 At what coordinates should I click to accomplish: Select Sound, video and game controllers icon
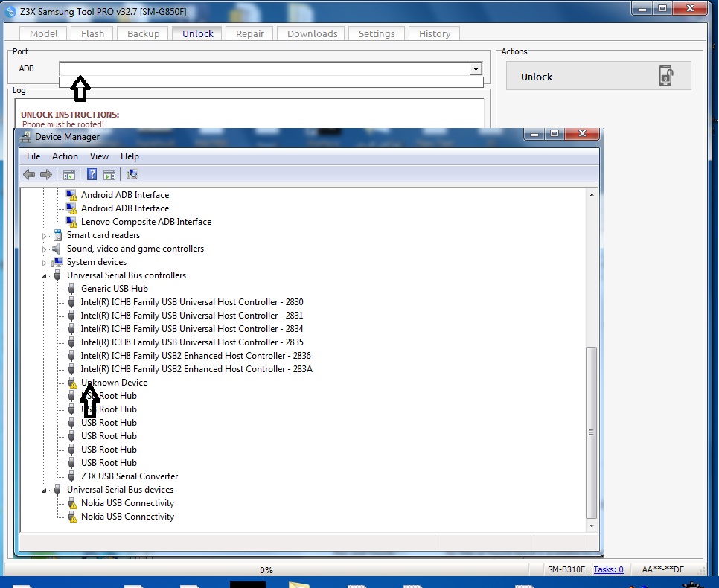57,249
